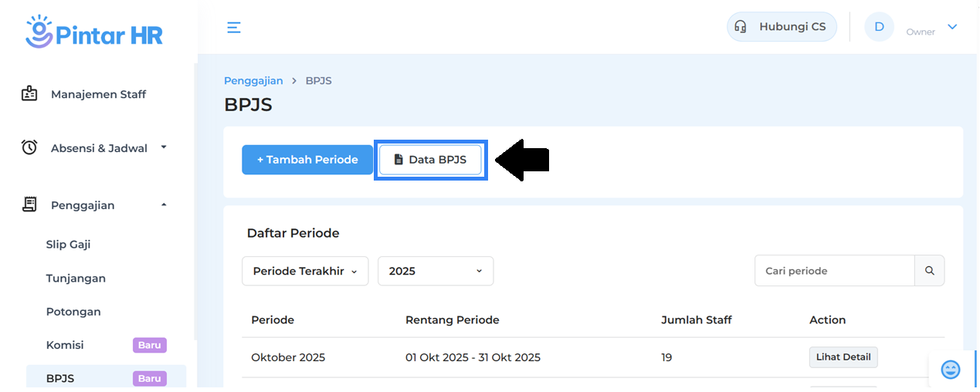Open the smiley chat widget
The height and width of the screenshot is (392, 980).
tap(950, 370)
